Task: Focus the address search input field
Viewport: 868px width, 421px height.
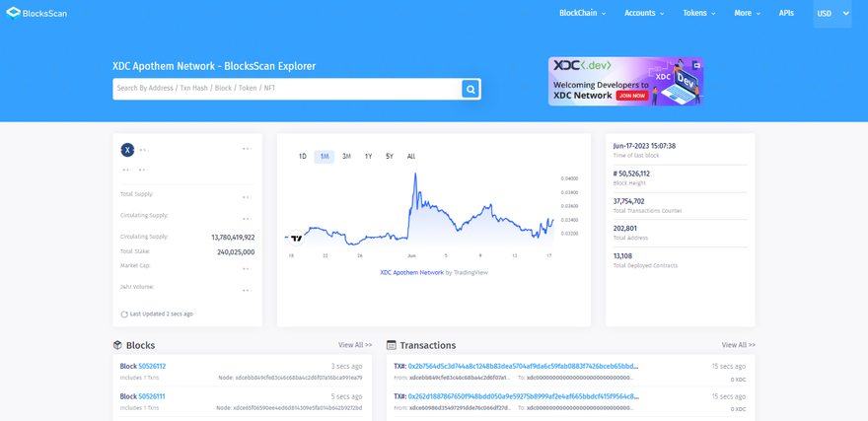Action: 286,89
